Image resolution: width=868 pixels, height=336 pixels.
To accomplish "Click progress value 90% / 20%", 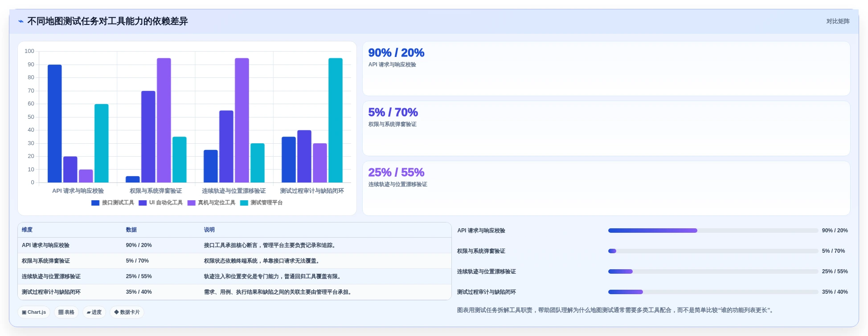I will 835,231.
